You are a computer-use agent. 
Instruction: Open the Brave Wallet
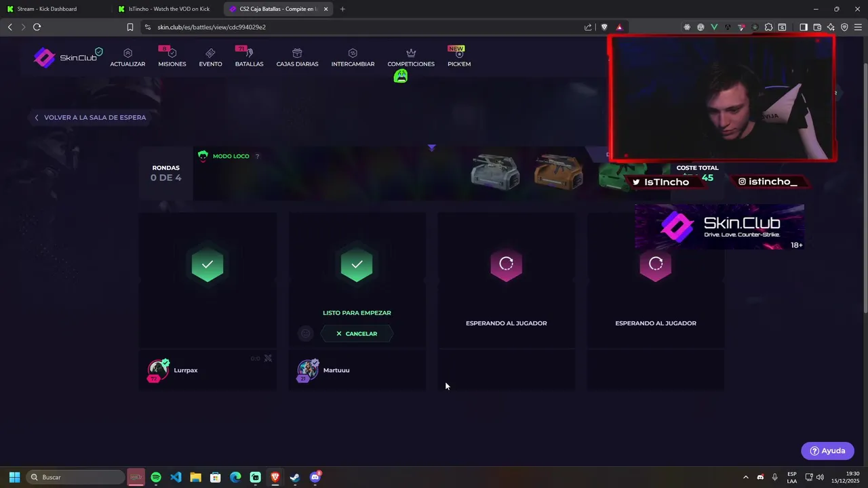point(817,27)
